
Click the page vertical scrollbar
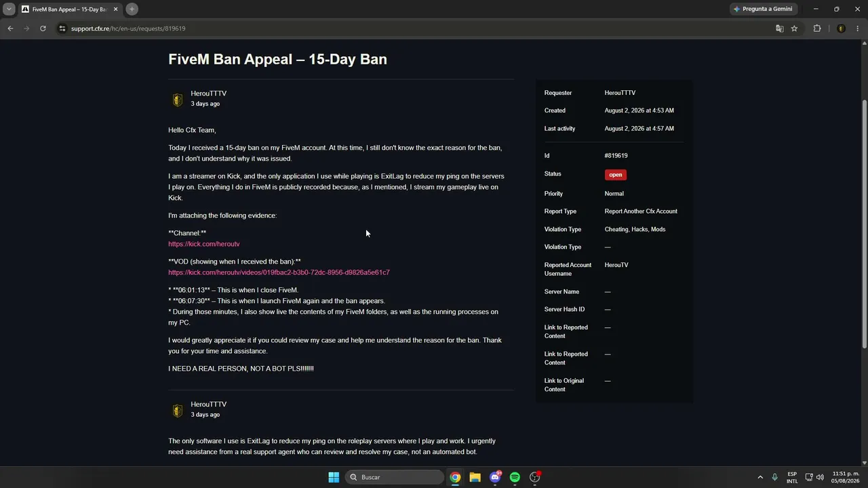click(864, 224)
